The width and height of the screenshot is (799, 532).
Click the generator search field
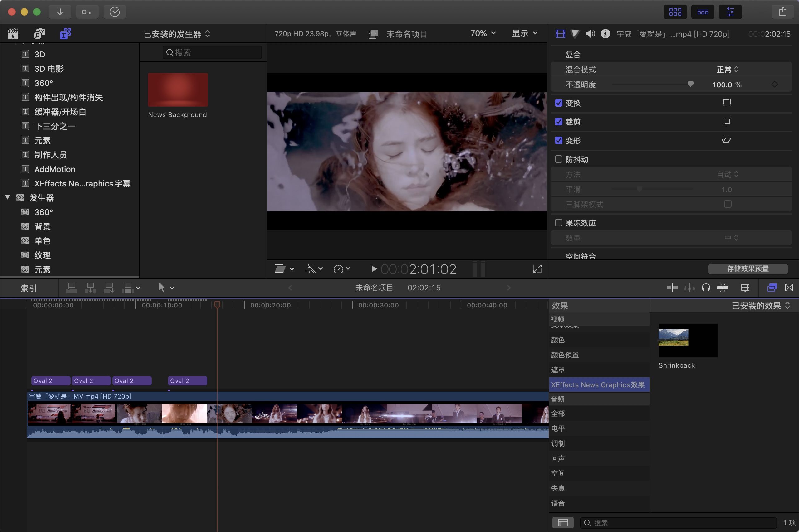pyautogui.click(x=212, y=53)
